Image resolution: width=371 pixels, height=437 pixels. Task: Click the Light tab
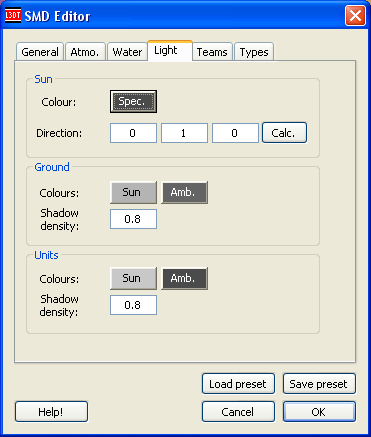coord(170,51)
